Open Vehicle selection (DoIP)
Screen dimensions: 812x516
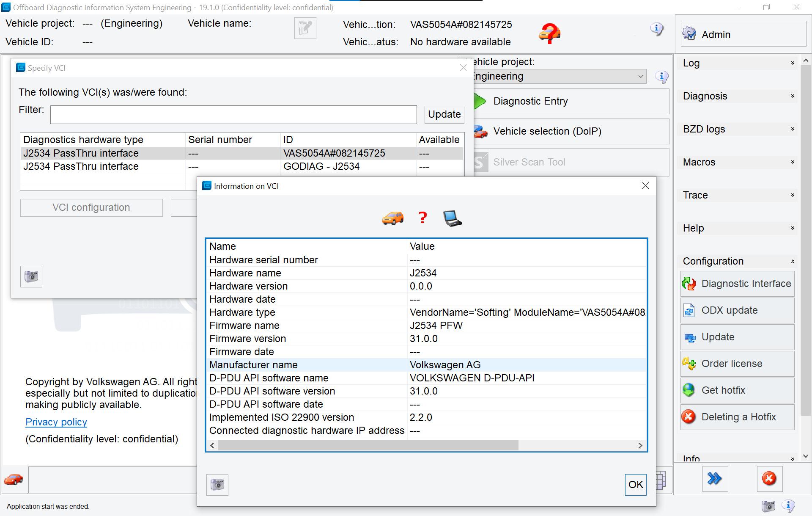571,131
